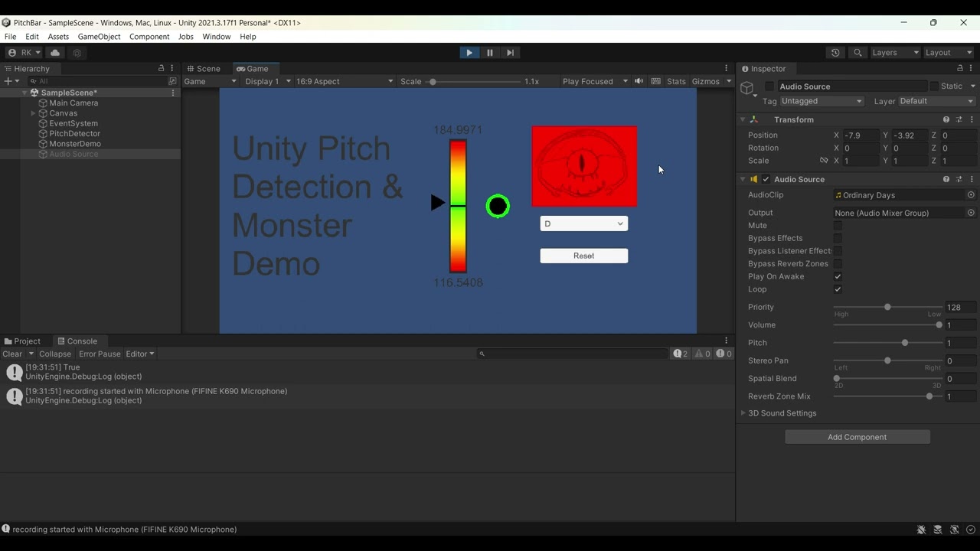Viewport: 980px width, 551px height.
Task: Open the Layer Default dropdown
Action: click(x=936, y=101)
